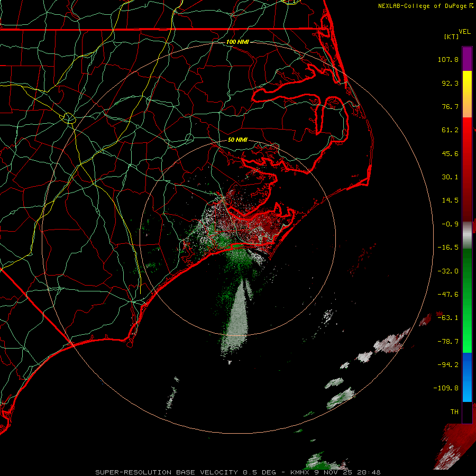Click the purple segment of the color bar
The height and width of the screenshot is (476, 476).
pyautogui.click(x=467, y=59)
